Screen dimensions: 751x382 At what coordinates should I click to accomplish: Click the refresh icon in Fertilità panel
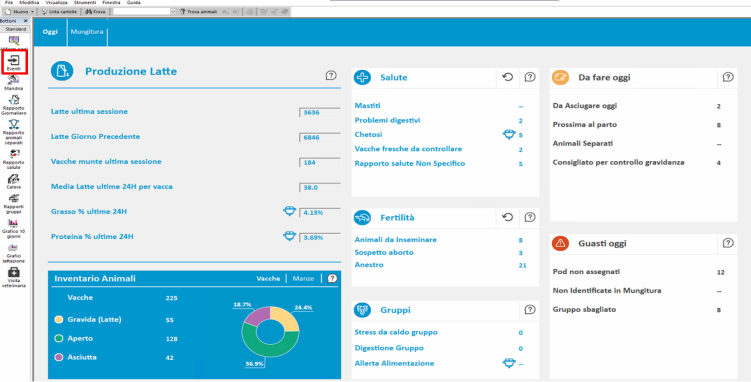[508, 217]
